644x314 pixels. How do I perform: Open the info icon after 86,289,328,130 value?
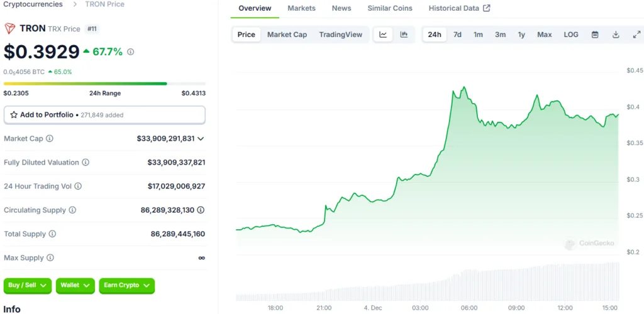pos(201,210)
